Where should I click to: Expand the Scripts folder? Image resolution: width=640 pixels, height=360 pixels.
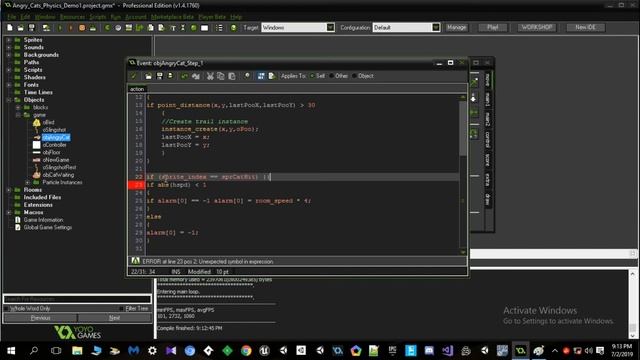(x=9, y=70)
